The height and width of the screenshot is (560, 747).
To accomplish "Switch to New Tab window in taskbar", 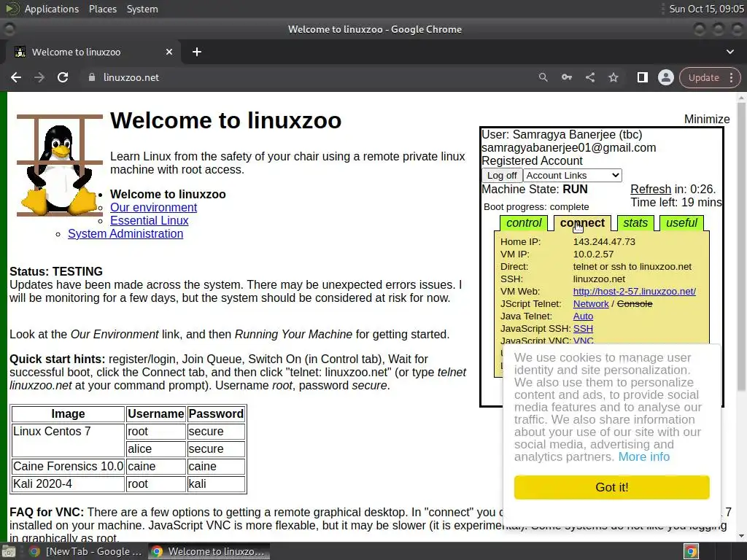I will tap(86, 551).
